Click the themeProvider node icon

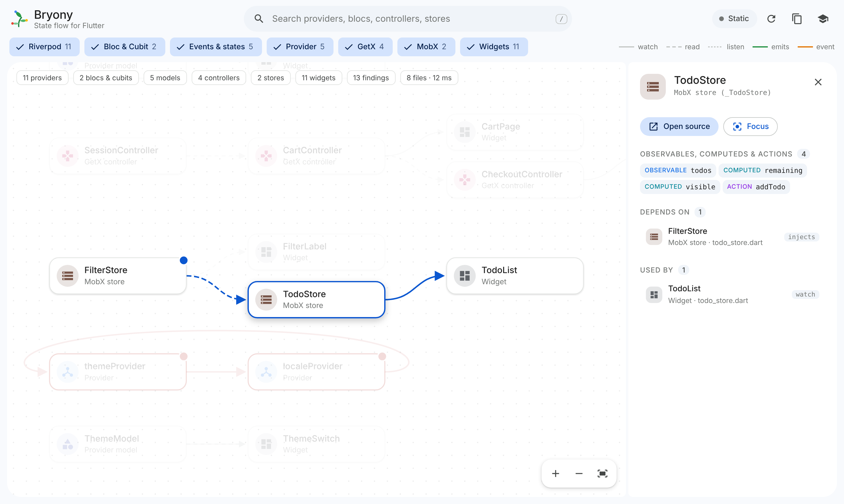click(68, 372)
